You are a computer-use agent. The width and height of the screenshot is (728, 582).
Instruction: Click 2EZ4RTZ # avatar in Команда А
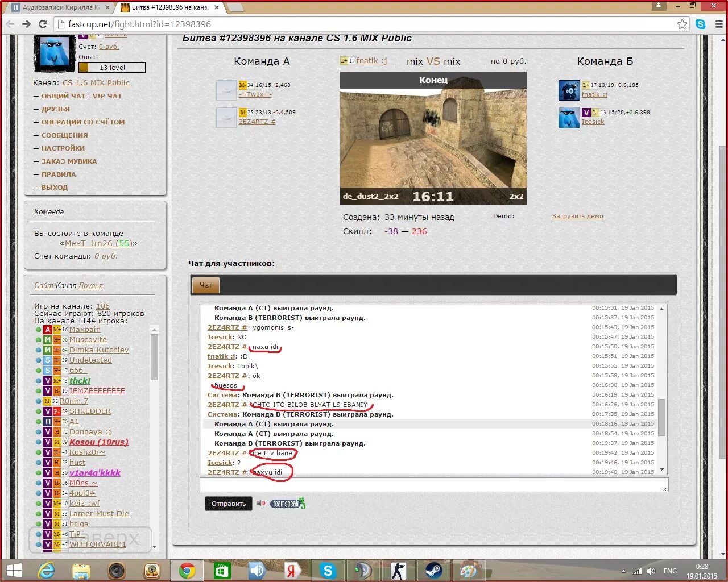tap(226, 117)
